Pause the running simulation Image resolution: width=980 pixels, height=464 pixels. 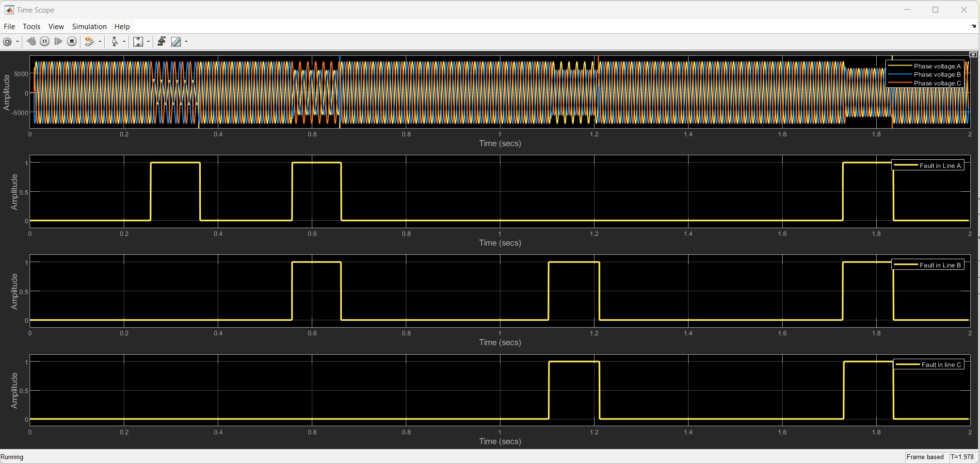click(x=45, y=42)
